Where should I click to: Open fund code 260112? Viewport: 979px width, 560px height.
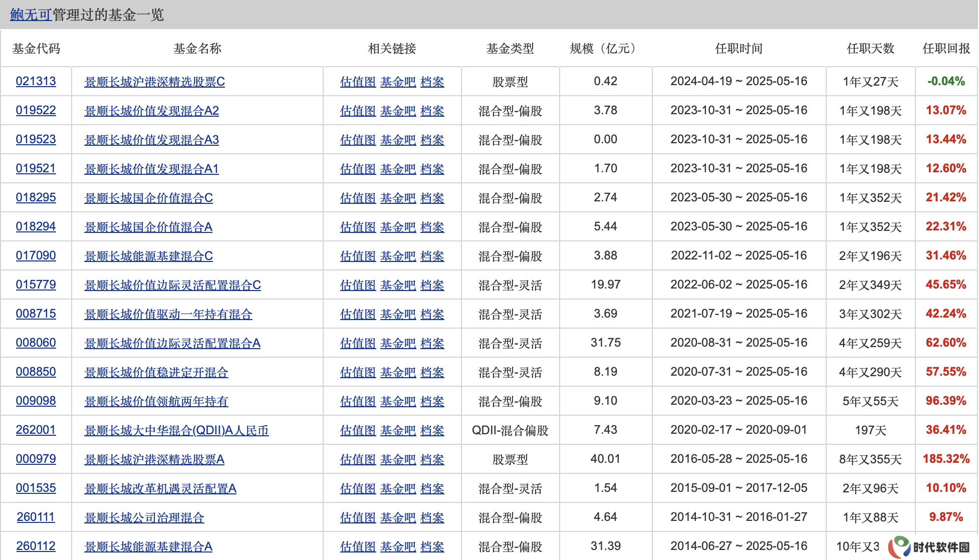tap(36, 546)
